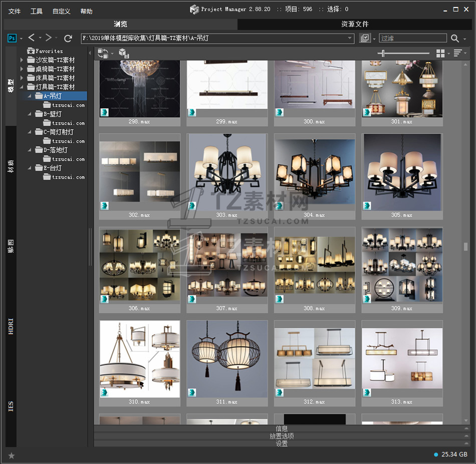Collapse the folder tree panel arrow
The width and height of the screenshot is (476, 464).
[x=90, y=53]
